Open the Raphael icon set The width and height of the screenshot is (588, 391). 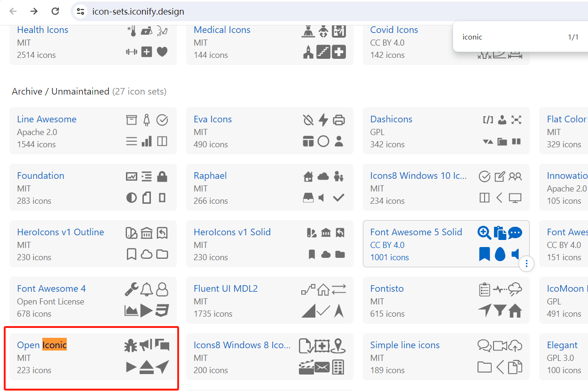pyautogui.click(x=210, y=176)
